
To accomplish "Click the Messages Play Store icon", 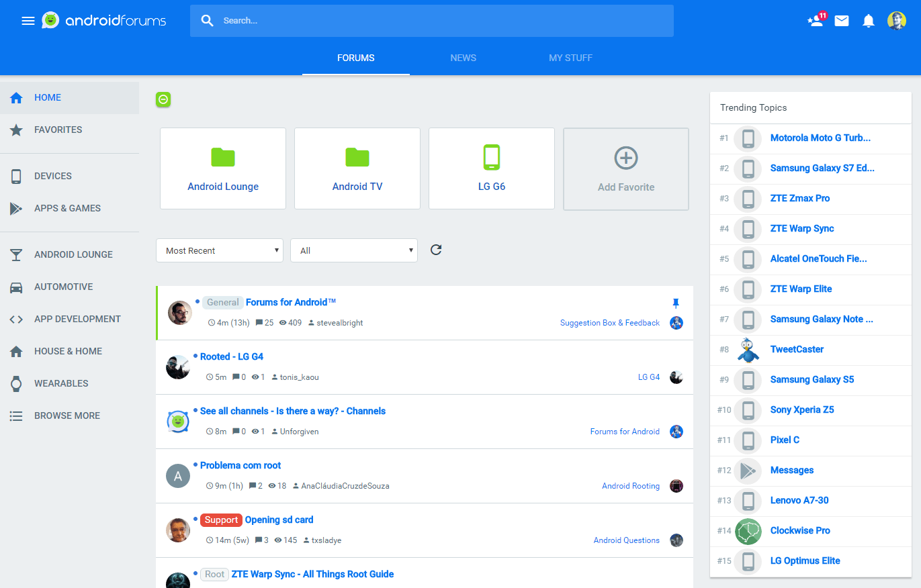I will pyautogui.click(x=748, y=471).
